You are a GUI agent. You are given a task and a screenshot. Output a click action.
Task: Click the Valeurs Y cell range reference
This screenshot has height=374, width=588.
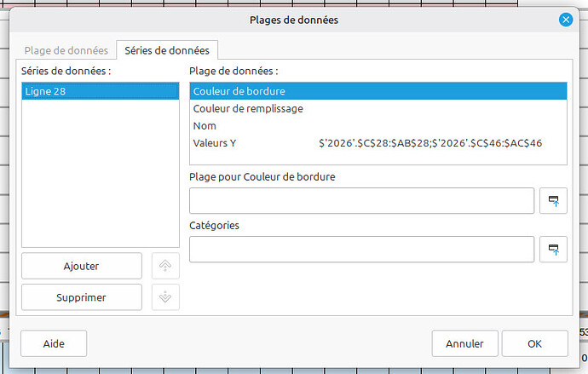pos(430,143)
